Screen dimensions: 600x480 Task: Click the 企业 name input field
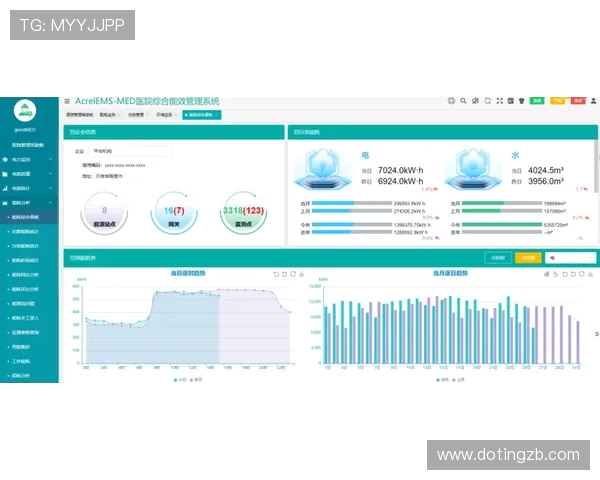coord(131,152)
